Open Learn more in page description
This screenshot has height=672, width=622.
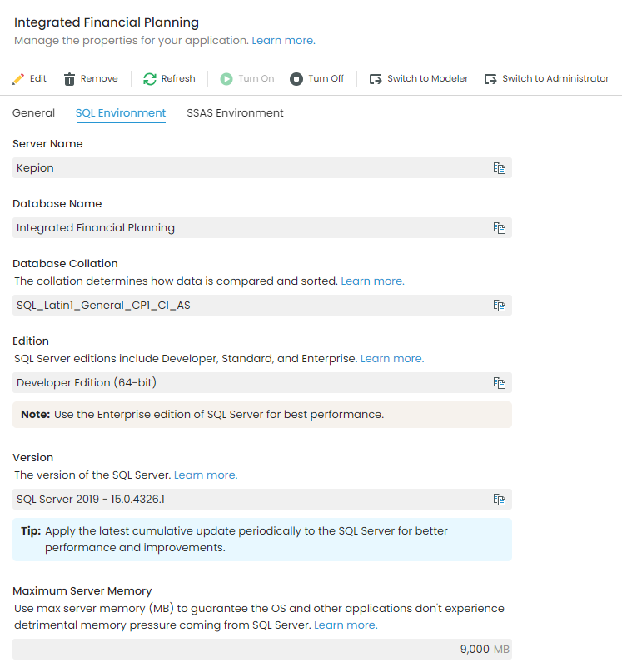(282, 40)
